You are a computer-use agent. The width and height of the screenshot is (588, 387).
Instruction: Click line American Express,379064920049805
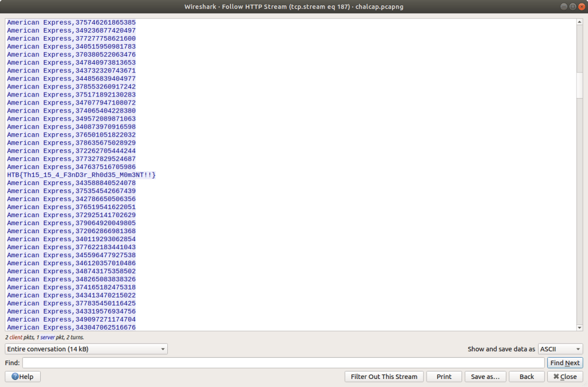point(71,223)
